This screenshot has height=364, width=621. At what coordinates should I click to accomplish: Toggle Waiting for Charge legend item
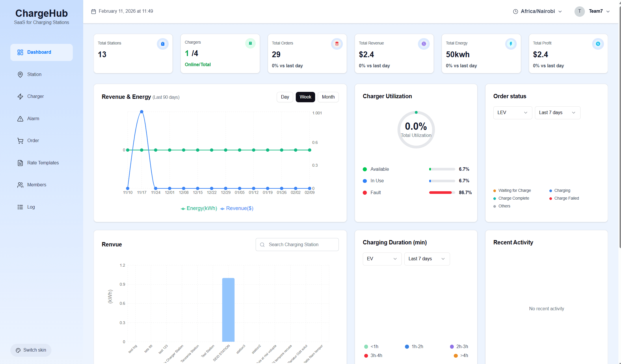click(x=512, y=191)
